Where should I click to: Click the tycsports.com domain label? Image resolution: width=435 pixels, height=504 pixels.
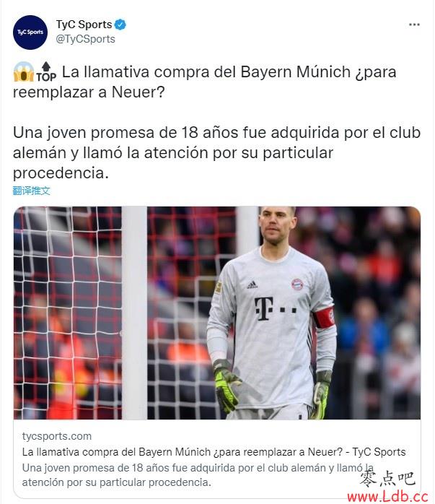[x=57, y=436]
